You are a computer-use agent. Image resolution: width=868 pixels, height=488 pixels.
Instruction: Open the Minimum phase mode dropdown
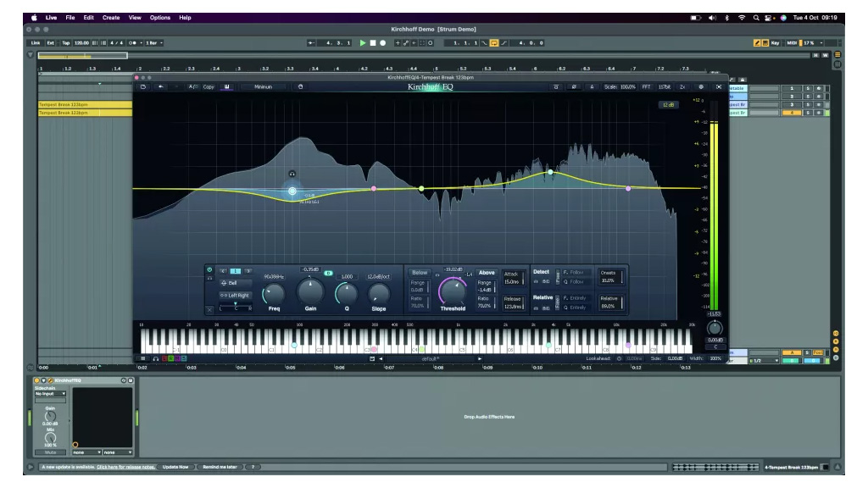264,87
